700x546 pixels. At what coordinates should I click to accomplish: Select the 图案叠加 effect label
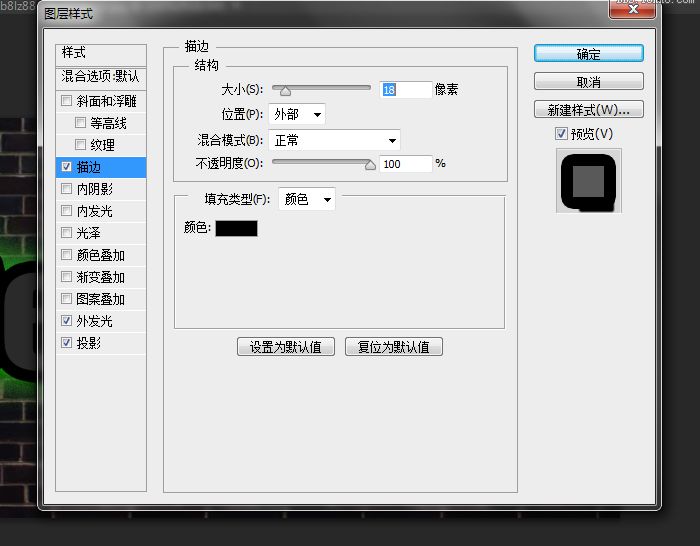(x=100, y=299)
